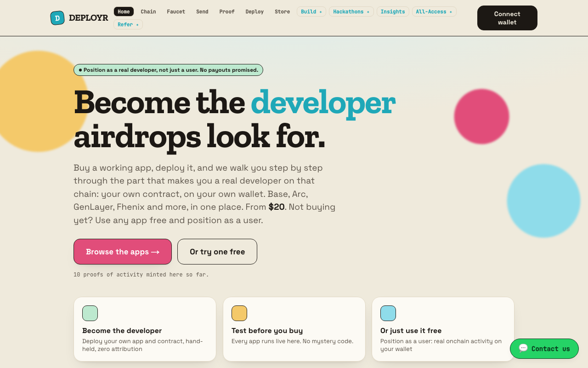Open the Proof page
The height and width of the screenshot is (368, 588).
(227, 11)
